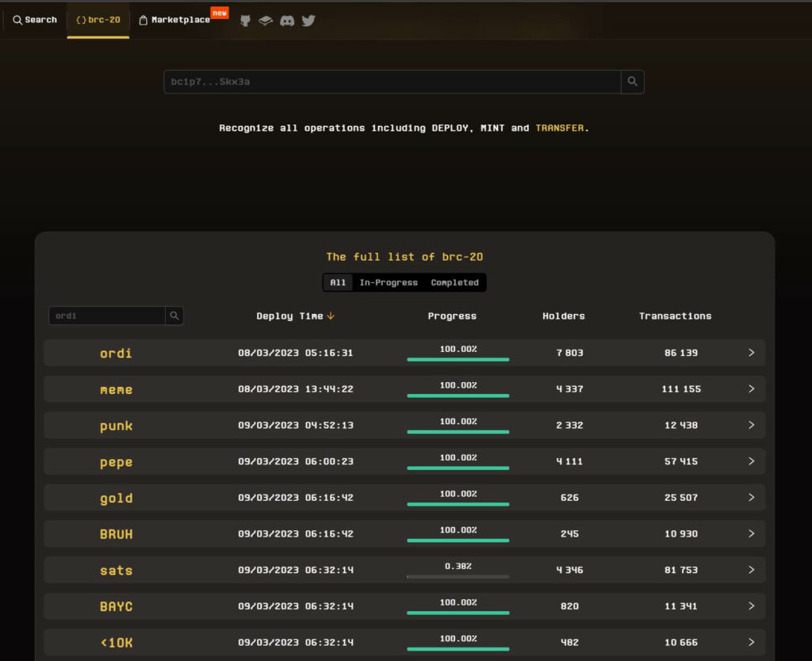The image size is (812, 661).
Task: Open the Twitter icon link
Action: tap(308, 21)
